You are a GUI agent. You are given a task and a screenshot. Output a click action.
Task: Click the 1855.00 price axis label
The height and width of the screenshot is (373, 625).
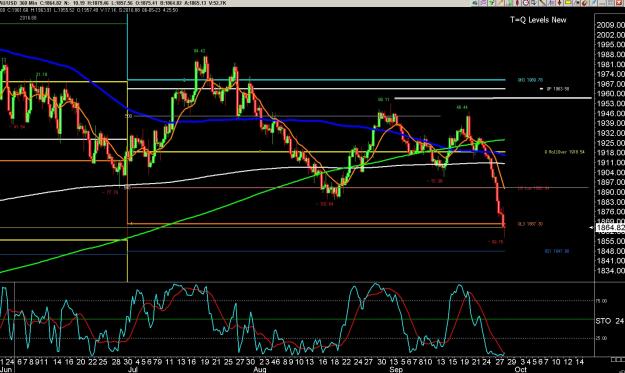click(x=610, y=241)
